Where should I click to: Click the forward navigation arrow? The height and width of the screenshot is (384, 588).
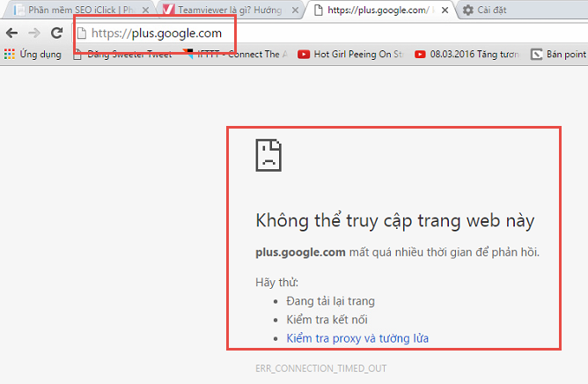(x=34, y=33)
